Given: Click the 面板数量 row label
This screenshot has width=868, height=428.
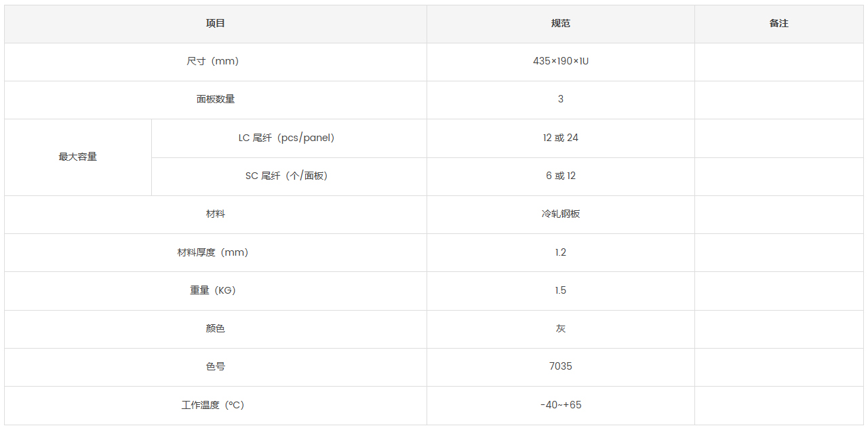Looking at the screenshot, I should point(216,100).
